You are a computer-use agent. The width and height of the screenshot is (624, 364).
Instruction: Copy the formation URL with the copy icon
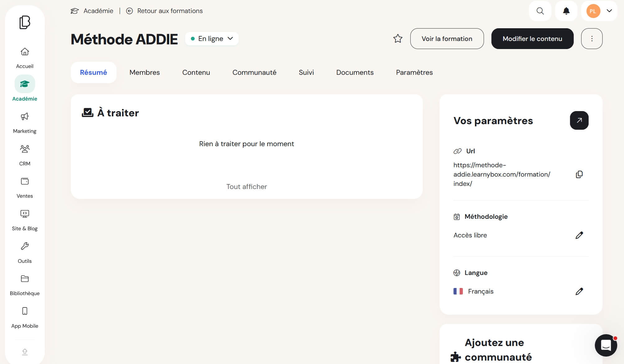coord(579,174)
